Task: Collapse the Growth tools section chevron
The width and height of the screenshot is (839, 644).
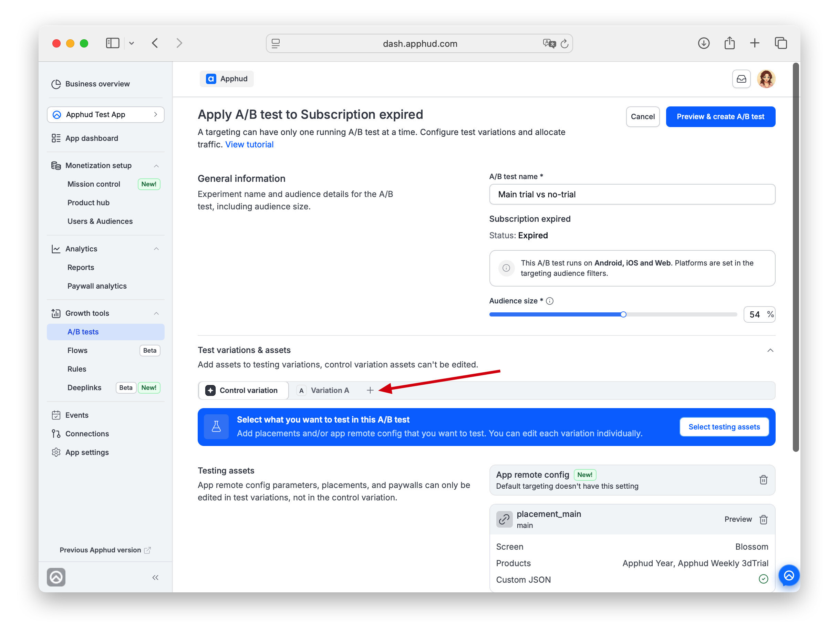Action: [x=156, y=313]
